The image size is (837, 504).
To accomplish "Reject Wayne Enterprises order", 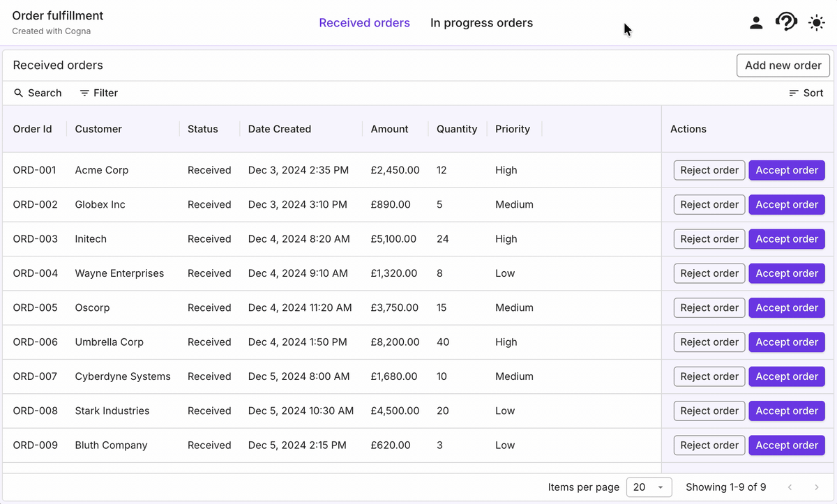I will point(709,273).
